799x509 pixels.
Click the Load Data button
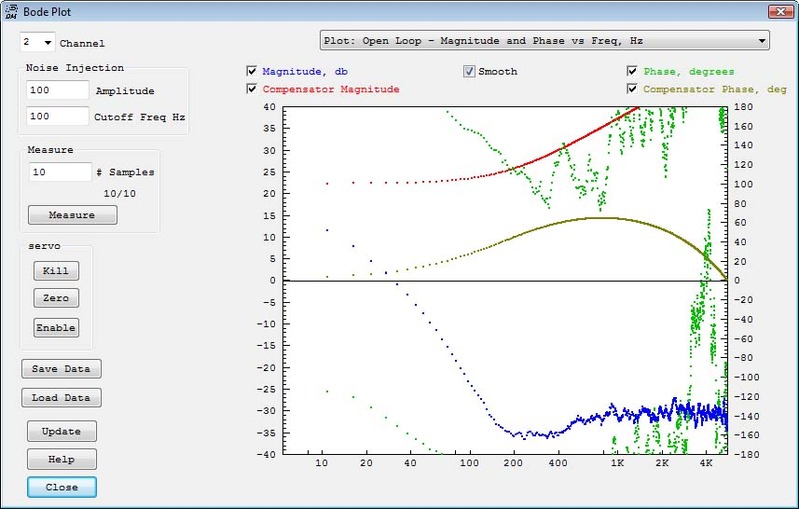pyautogui.click(x=62, y=397)
